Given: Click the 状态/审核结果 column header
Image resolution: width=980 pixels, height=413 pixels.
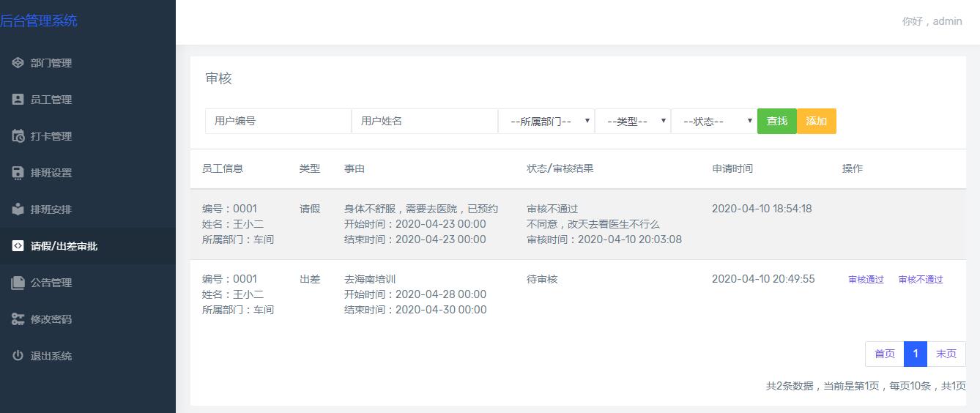Looking at the screenshot, I should click(560, 168).
